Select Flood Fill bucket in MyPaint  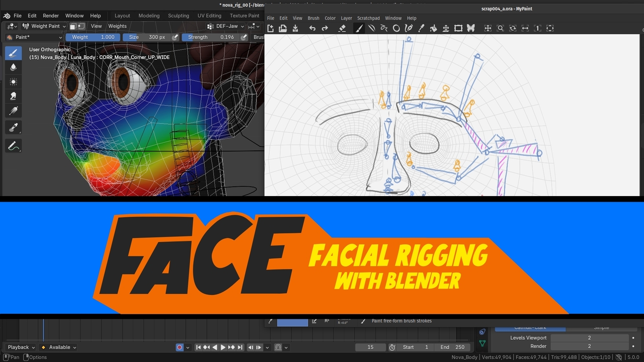[x=434, y=28]
